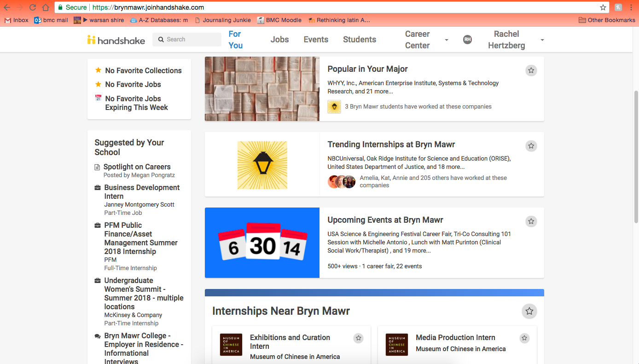This screenshot has width=639, height=364.
Task: Reload the page with refresh icon
Action: (x=33, y=7)
